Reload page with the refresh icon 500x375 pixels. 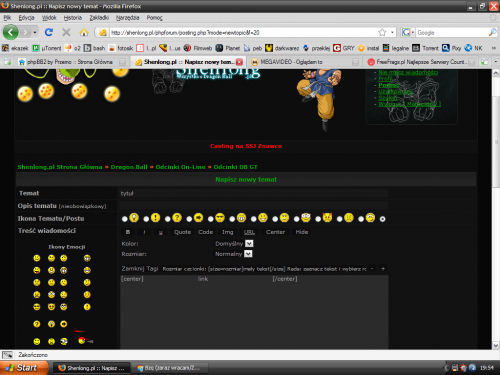[x=49, y=32]
